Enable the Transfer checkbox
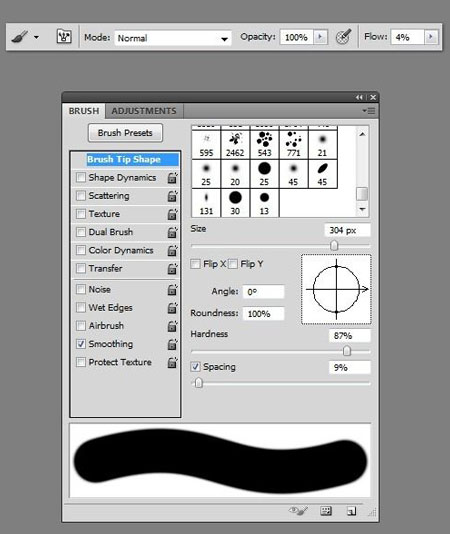The image size is (450, 534). pyautogui.click(x=81, y=268)
